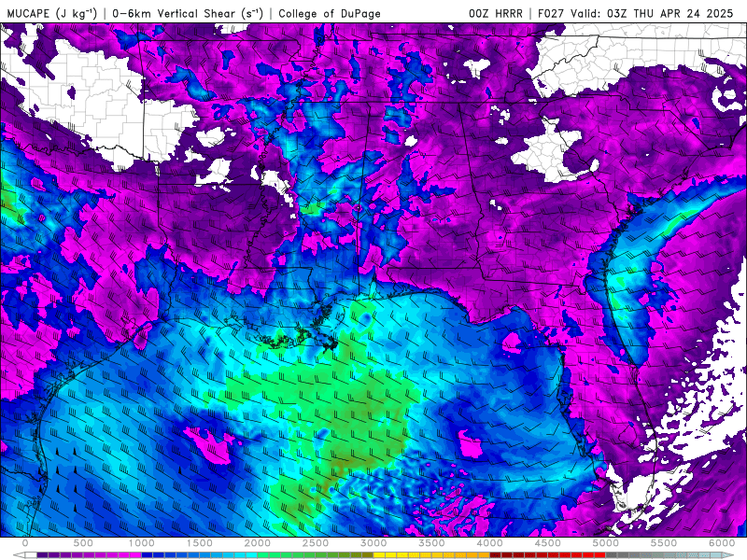Click the 500 tick label on the colorbar
This screenshot has height=560, width=747.
83,543
